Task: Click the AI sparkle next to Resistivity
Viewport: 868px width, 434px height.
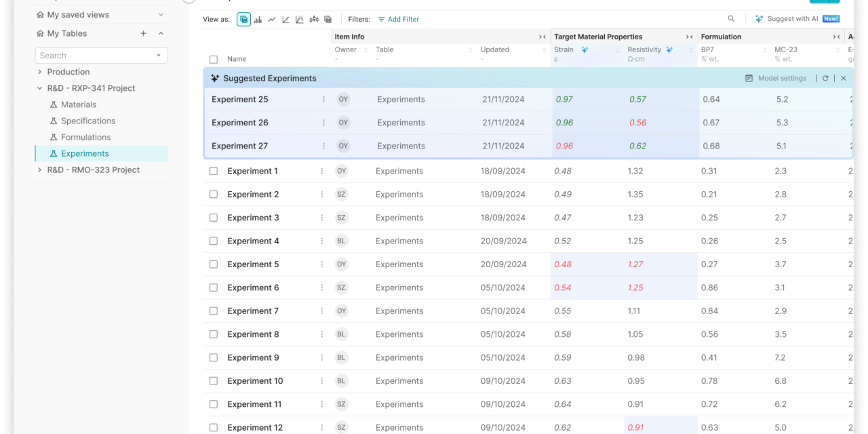Action: tap(669, 50)
